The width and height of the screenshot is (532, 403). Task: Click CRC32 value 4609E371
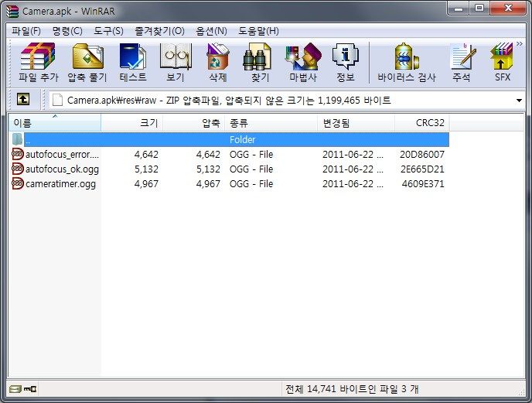(x=423, y=183)
